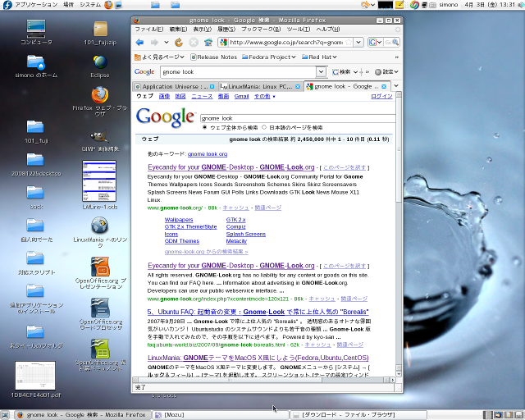Click the show desktop button in bottom panel

[x=5, y=415]
